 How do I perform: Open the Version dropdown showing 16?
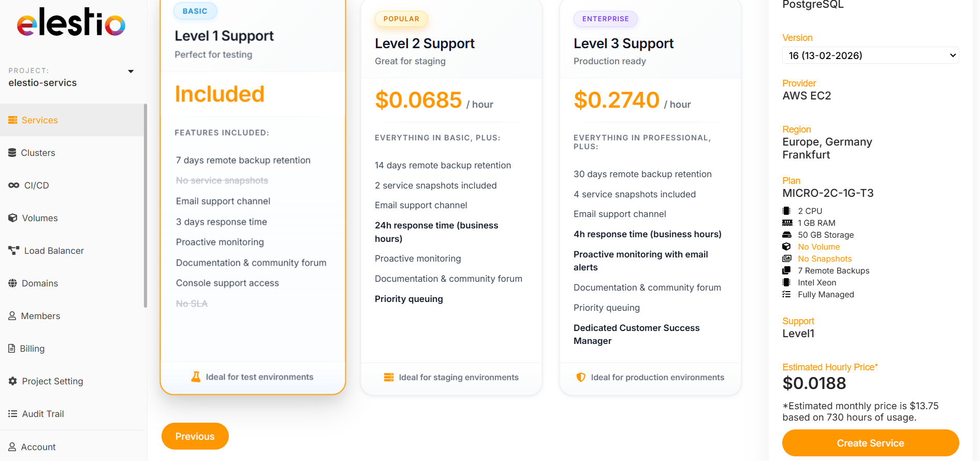[870, 55]
